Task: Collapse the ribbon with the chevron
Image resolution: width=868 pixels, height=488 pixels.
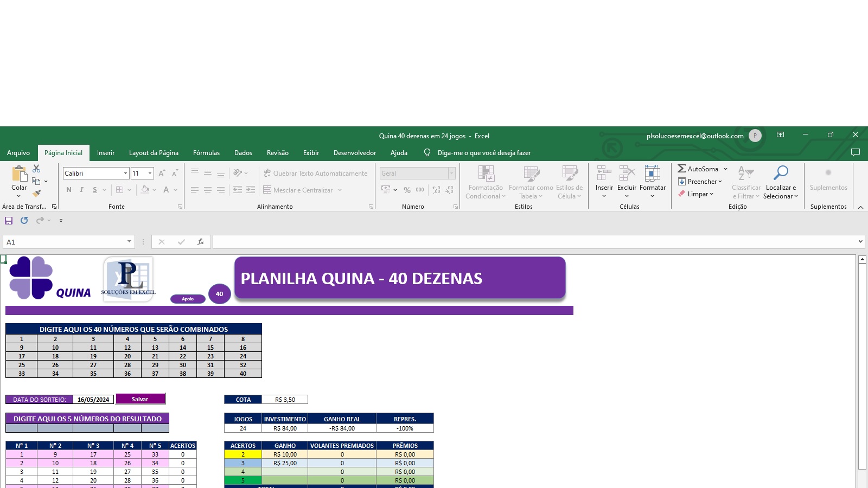Action: [x=860, y=207]
